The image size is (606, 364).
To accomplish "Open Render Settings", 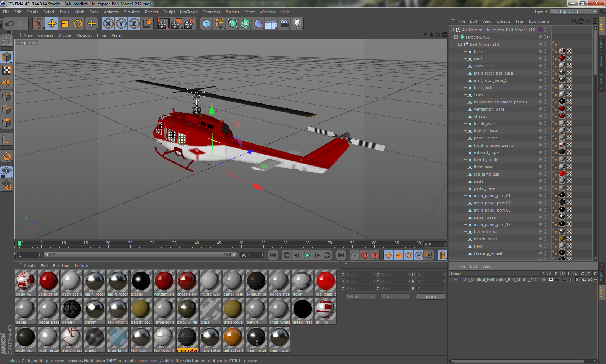I will [x=190, y=24].
